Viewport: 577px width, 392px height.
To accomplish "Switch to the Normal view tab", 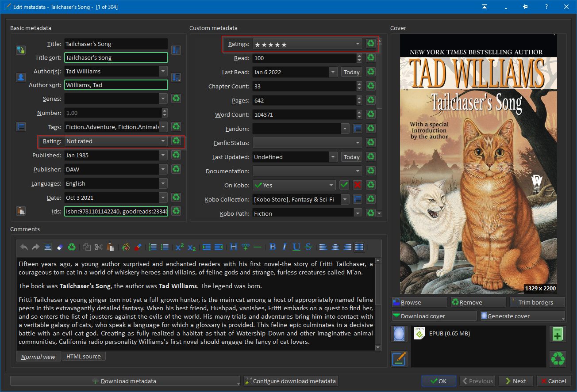I will (x=38, y=357).
